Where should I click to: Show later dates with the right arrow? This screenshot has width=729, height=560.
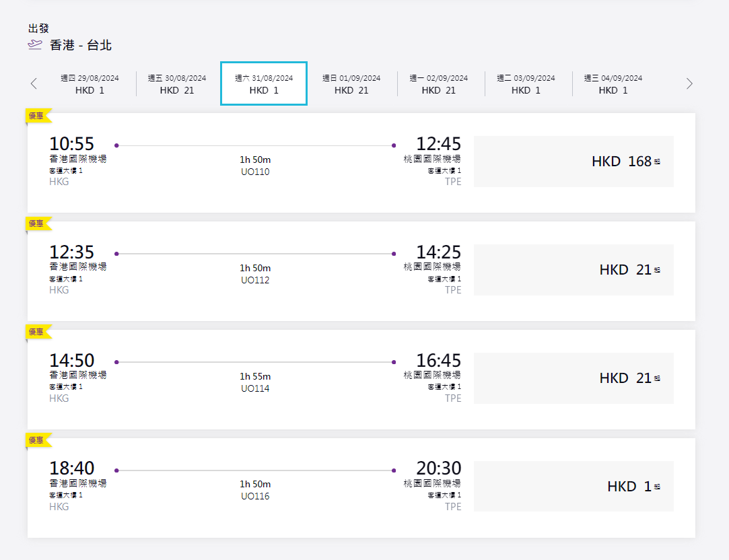689,83
